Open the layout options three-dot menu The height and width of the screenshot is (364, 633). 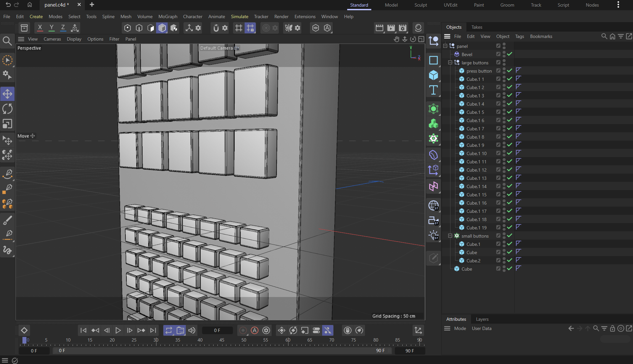pyautogui.click(x=618, y=5)
